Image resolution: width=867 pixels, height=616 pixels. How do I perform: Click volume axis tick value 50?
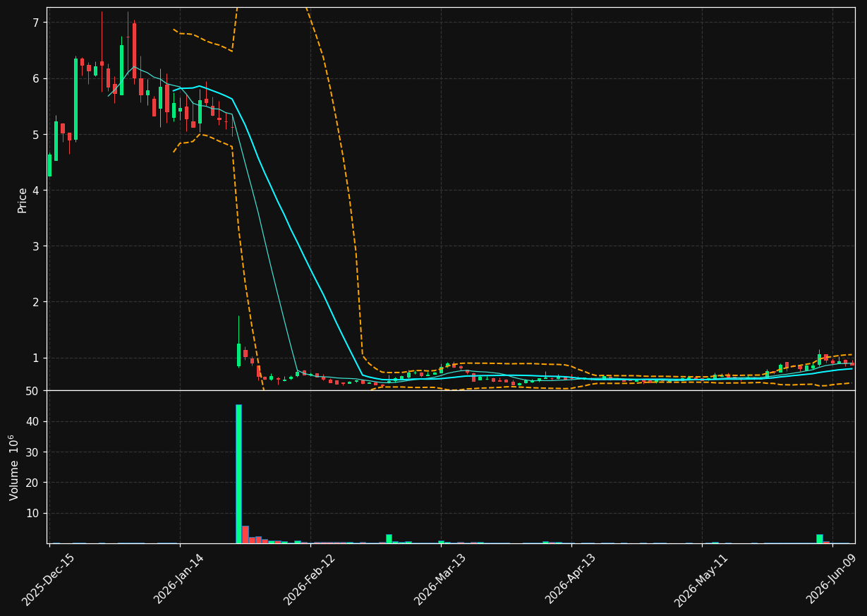[32, 392]
